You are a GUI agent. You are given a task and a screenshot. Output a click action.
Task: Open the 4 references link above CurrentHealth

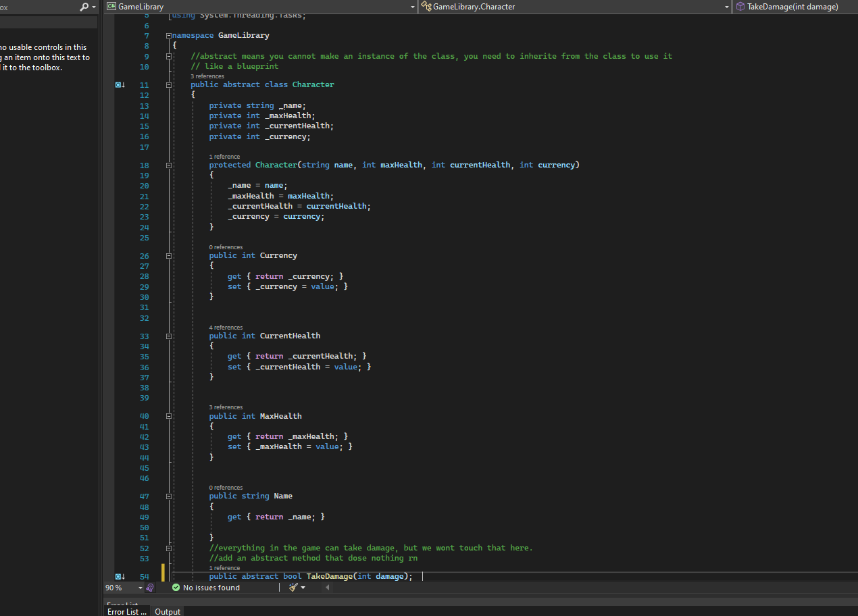point(226,328)
